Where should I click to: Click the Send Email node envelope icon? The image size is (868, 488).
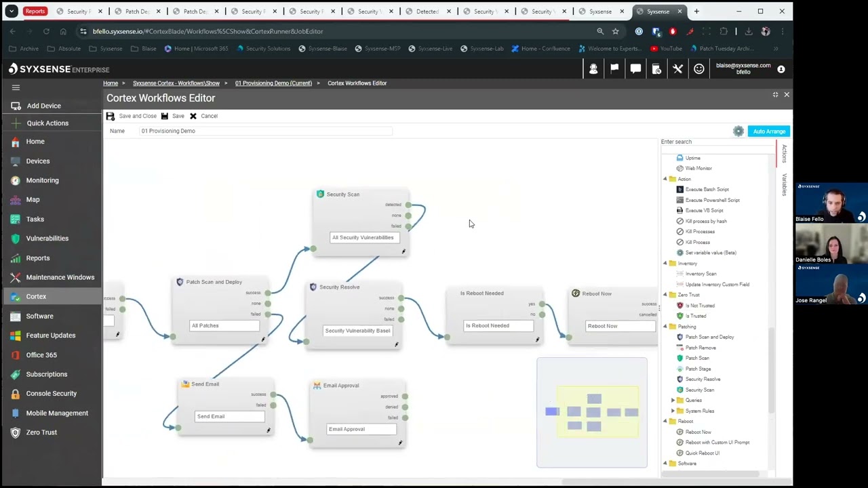[x=185, y=384]
